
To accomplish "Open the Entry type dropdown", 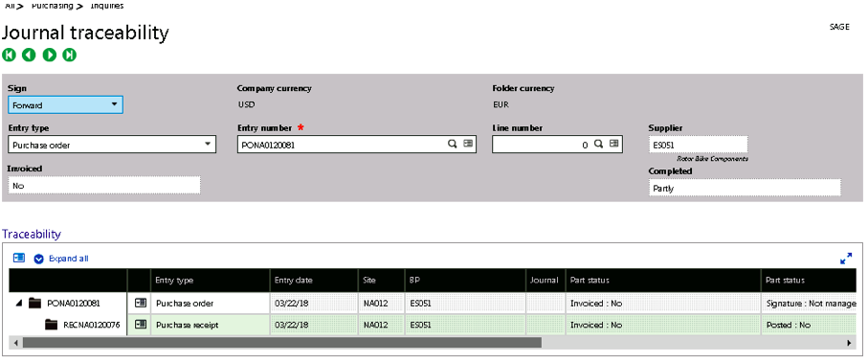I will (x=112, y=145).
